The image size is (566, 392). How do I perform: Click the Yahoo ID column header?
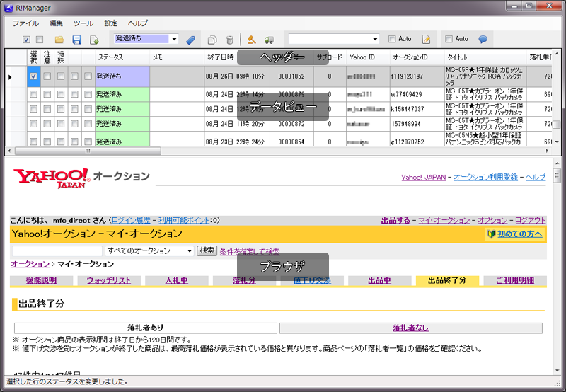click(368, 57)
